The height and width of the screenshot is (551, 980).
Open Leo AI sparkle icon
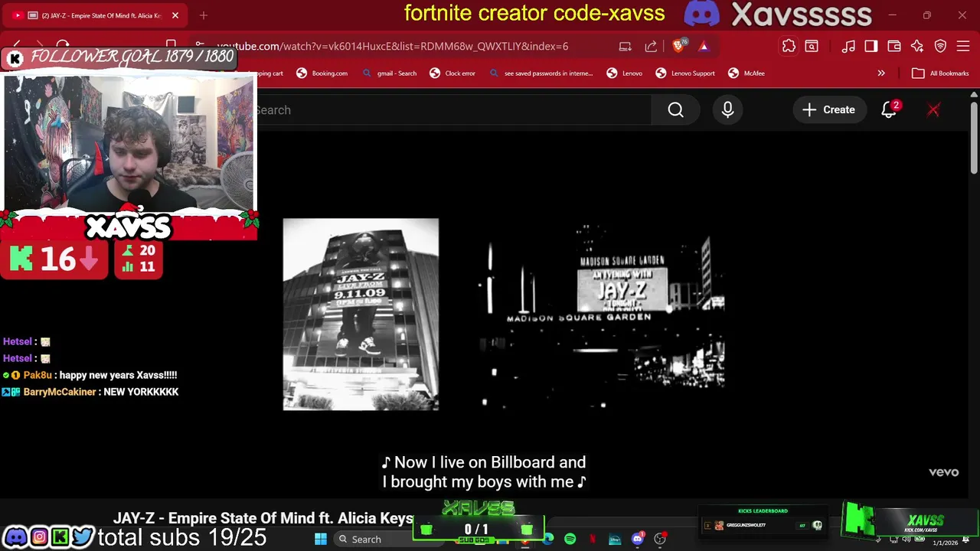pyautogui.click(x=917, y=47)
